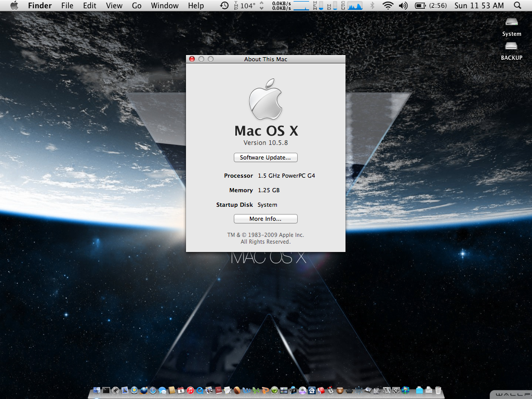Open Mail eagle stamp icon in Dock
Screen dimensions: 532x399
125,390
